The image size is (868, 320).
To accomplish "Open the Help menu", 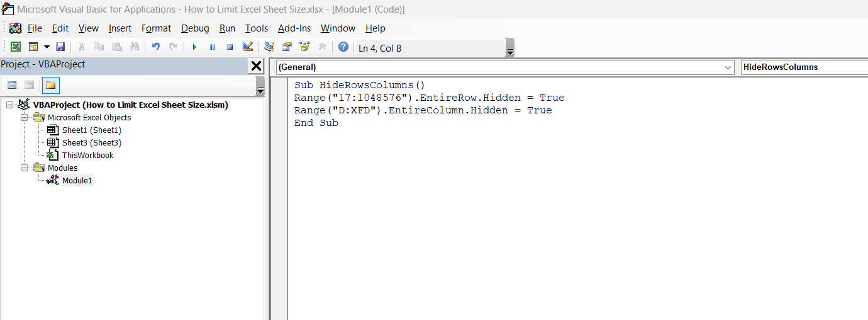I will coord(376,28).
